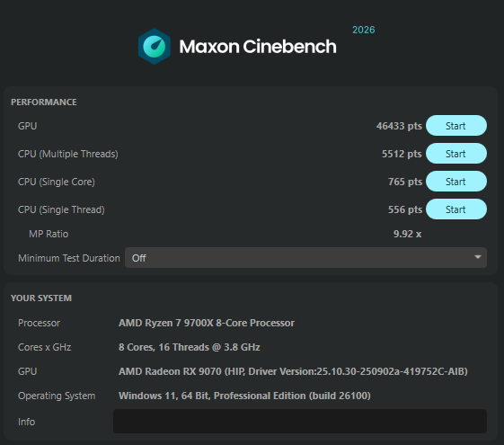The image size is (504, 445).
Task: Select the multi-thread score 5512 pts
Action: pyautogui.click(x=402, y=154)
